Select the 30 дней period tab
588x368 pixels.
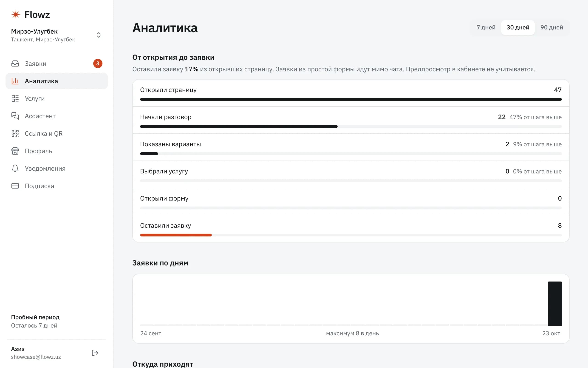tap(518, 28)
